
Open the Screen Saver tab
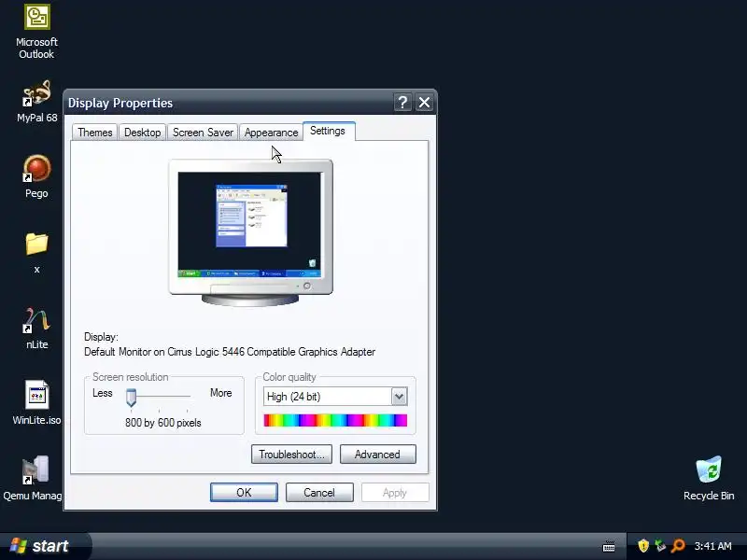[203, 133]
